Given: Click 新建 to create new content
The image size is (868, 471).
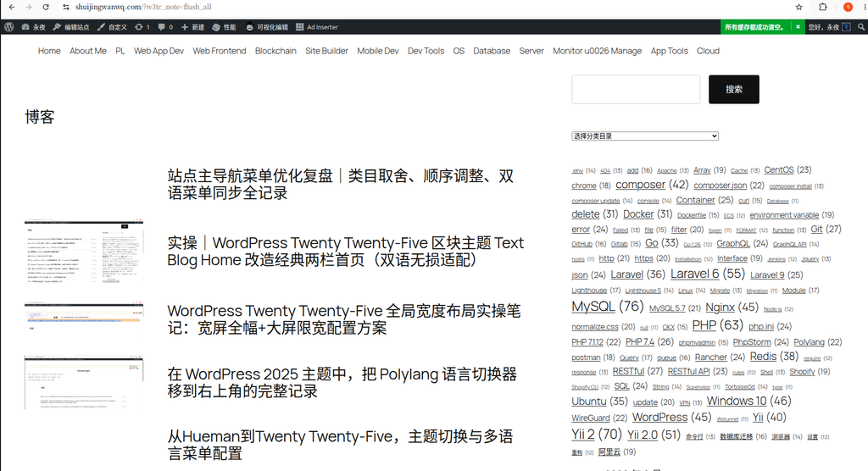Looking at the screenshot, I should (x=192, y=26).
